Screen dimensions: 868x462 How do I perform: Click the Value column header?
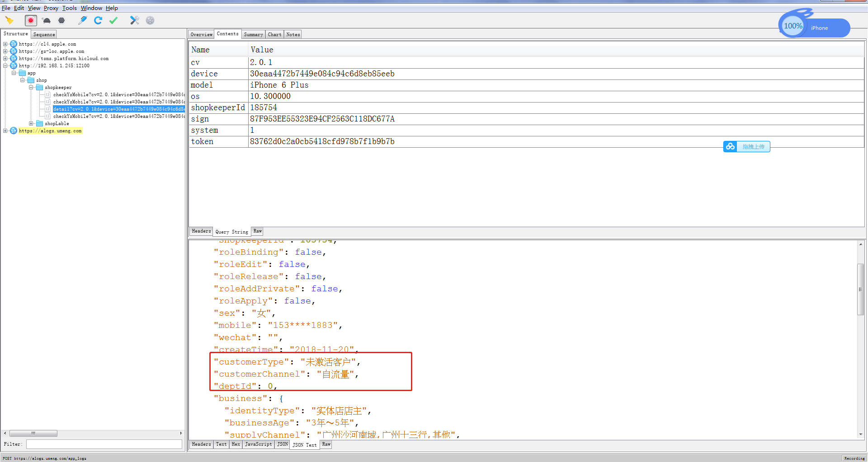click(x=556, y=50)
